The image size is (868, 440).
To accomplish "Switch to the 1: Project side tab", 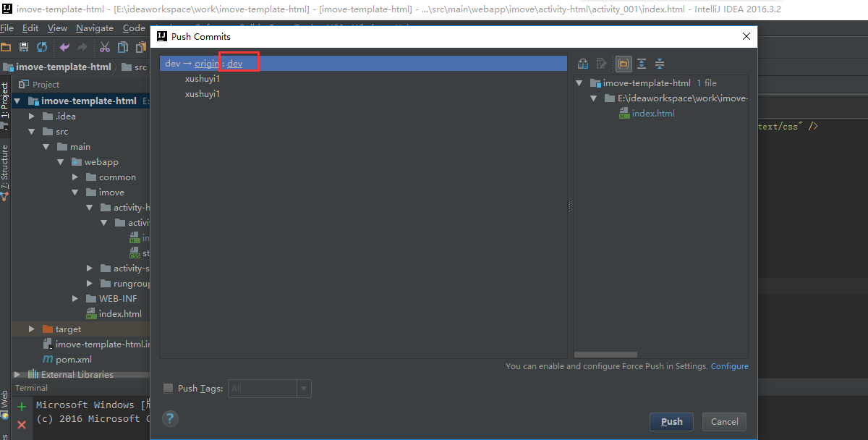I will tap(5, 101).
